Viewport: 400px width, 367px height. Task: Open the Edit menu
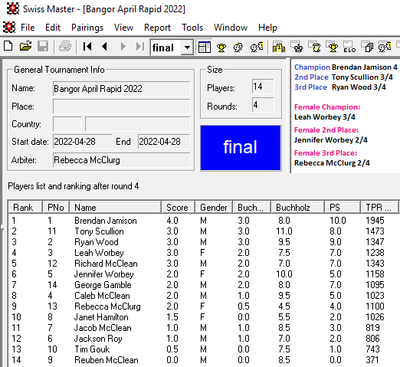click(x=53, y=27)
